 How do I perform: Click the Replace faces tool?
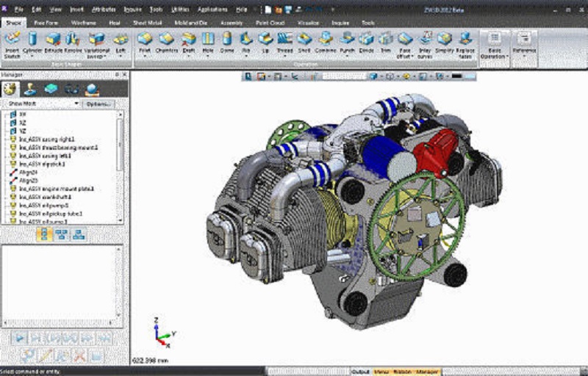(x=465, y=45)
